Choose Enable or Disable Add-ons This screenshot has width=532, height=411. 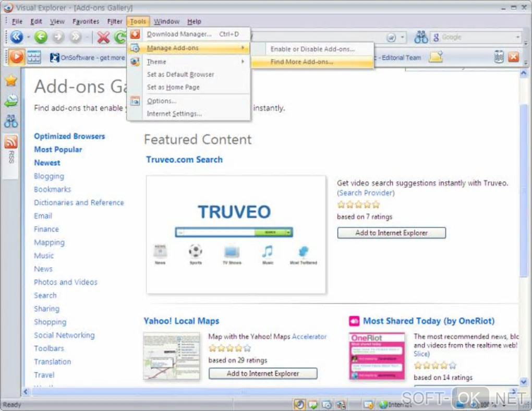pos(312,49)
